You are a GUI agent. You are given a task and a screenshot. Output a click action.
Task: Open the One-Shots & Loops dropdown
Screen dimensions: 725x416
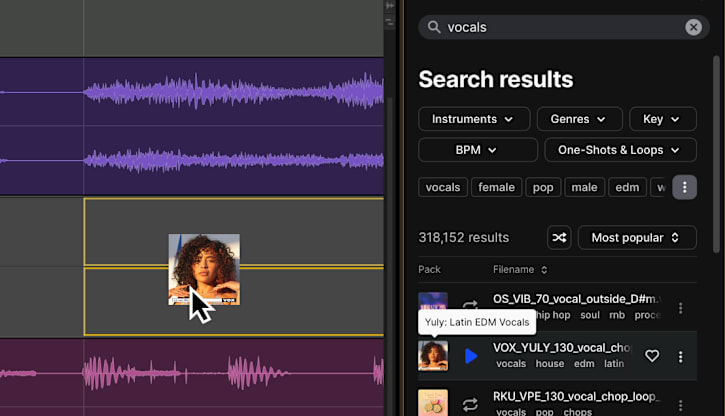point(620,150)
